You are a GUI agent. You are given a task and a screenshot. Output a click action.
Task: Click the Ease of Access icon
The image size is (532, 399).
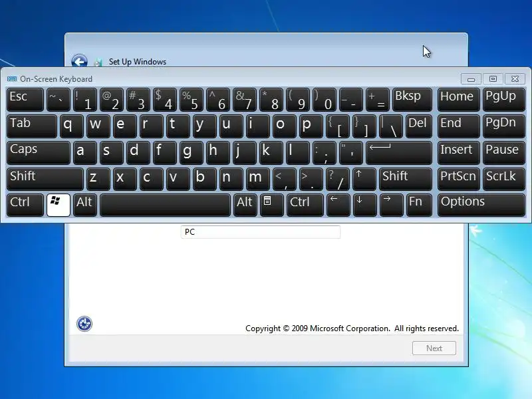[x=84, y=324]
